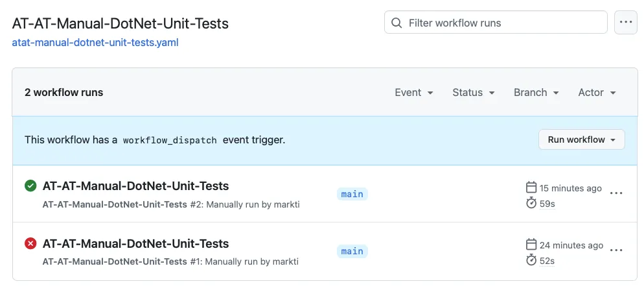This screenshot has height=288, width=644.
Task: Click the search magnifier icon
Action: pos(397,23)
